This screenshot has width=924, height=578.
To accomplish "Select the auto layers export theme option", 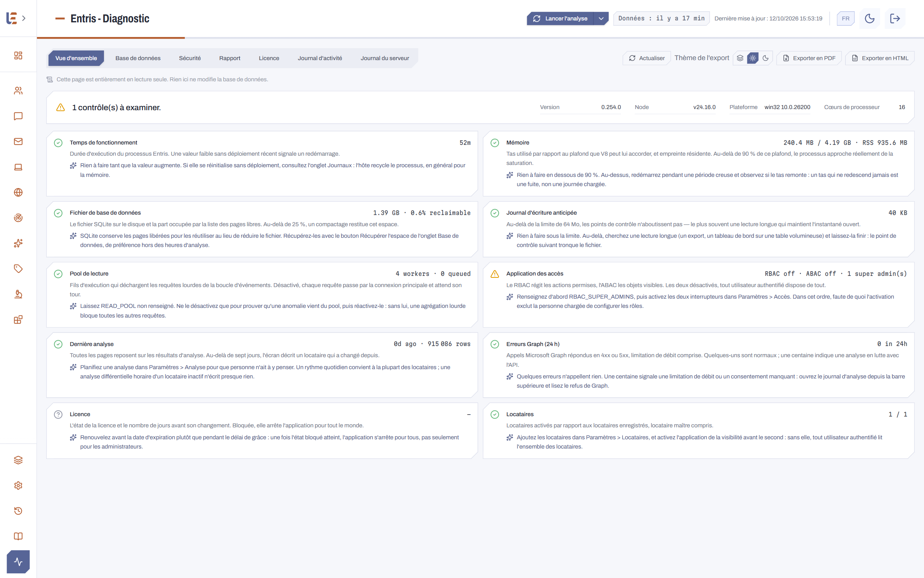I will point(740,58).
